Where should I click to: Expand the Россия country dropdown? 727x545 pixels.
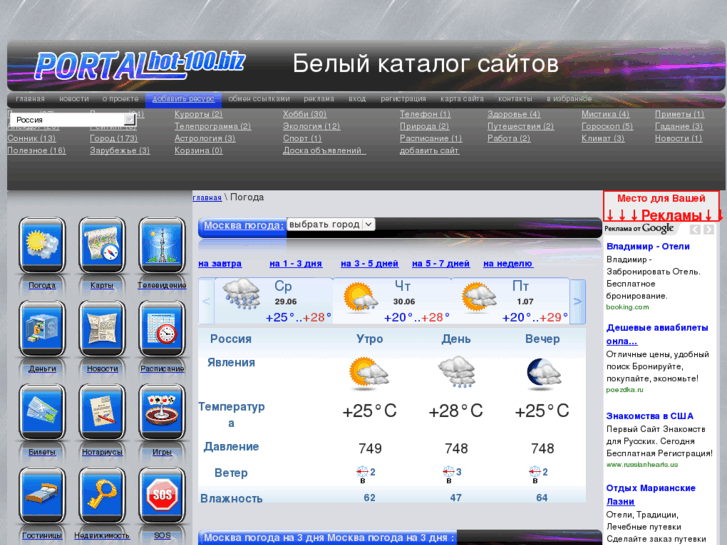[73, 120]
